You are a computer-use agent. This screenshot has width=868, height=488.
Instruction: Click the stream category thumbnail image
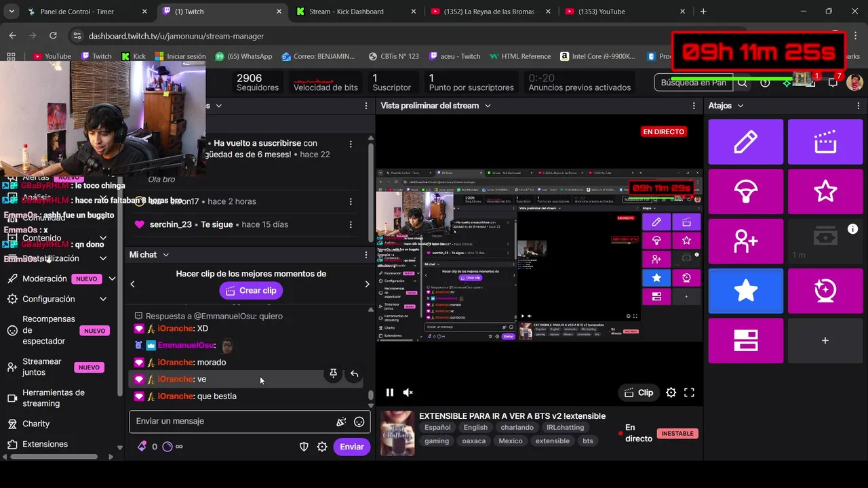click(397, 433)
